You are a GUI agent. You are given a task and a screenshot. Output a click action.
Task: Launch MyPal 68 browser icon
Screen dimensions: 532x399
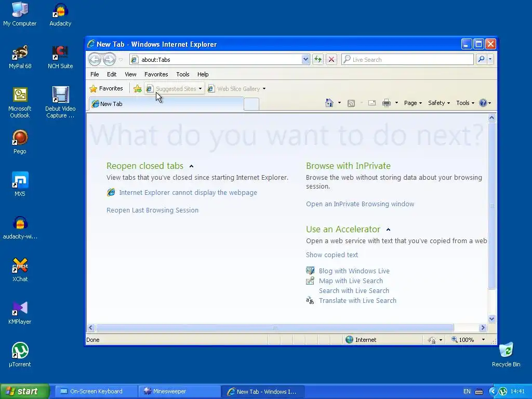[x=20, y=57]
